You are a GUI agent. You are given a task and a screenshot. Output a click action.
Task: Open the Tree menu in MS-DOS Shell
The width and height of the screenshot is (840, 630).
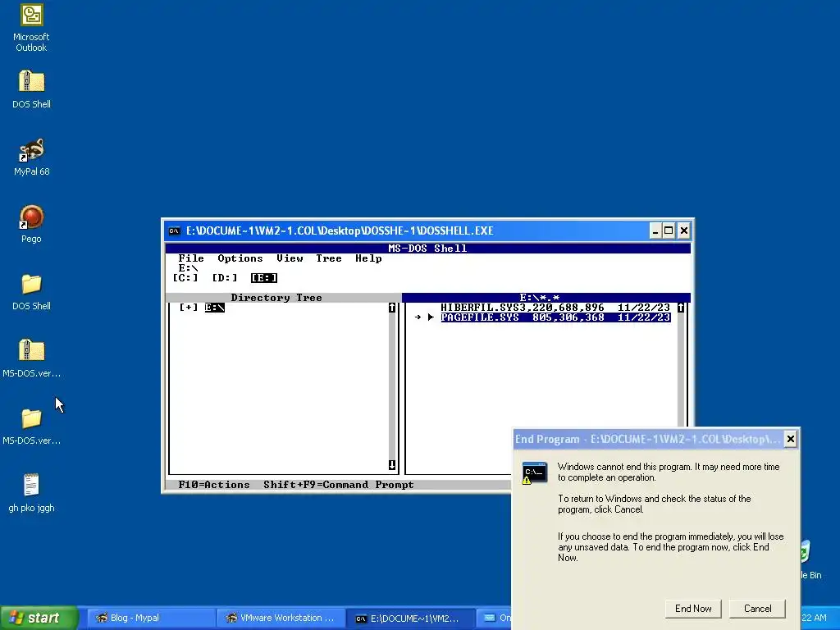pyautogui.click(x=328, y=258)
